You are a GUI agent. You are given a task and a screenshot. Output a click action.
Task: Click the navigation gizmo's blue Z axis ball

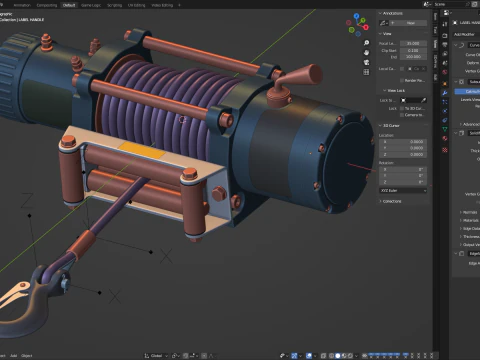[x=356, y=16]
